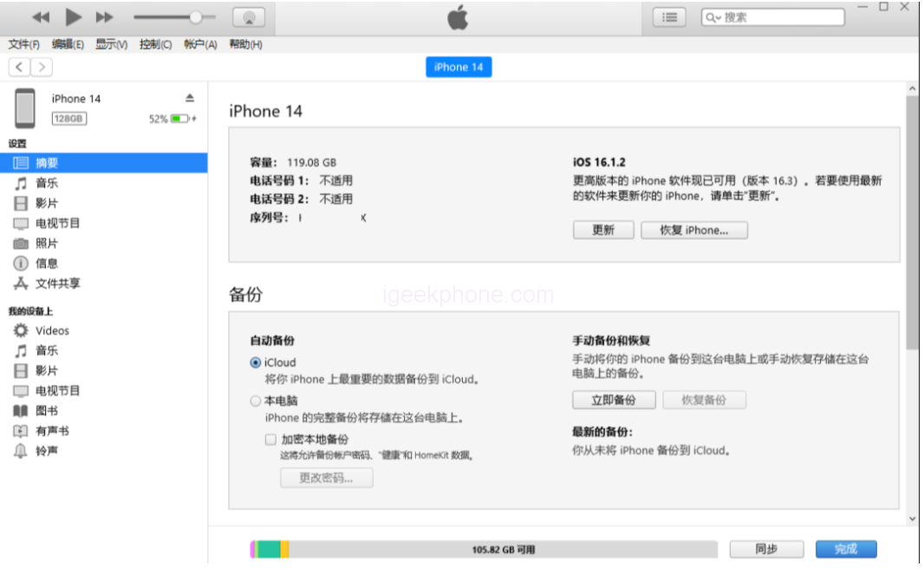Viewport: 924px width, 579px height.
Task: Open the list view icon button
Action: tap(669, 17)
